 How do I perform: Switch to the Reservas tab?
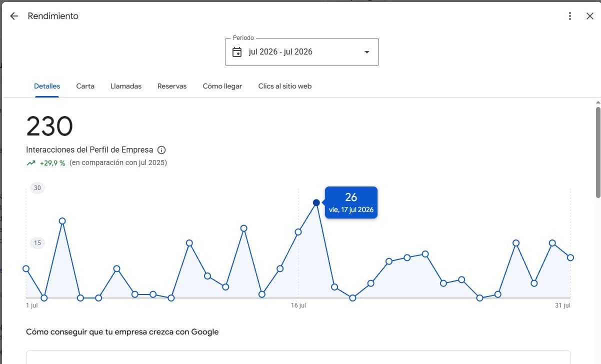(x=172, y=86)
